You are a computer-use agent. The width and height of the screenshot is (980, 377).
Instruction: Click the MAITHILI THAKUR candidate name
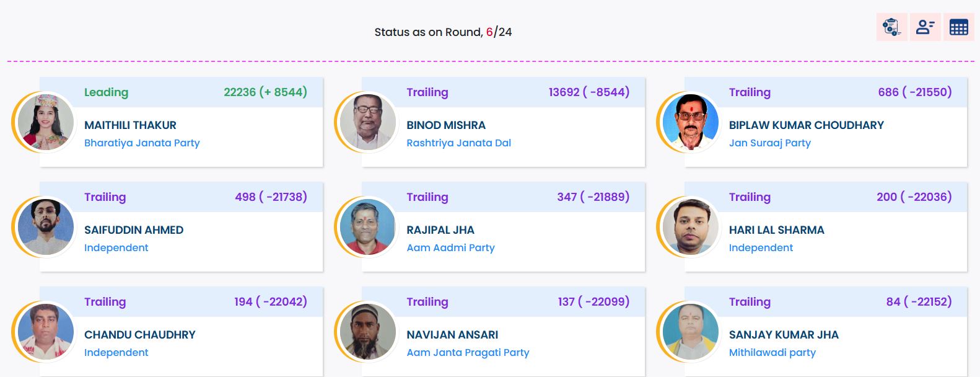tap(130, 125)
